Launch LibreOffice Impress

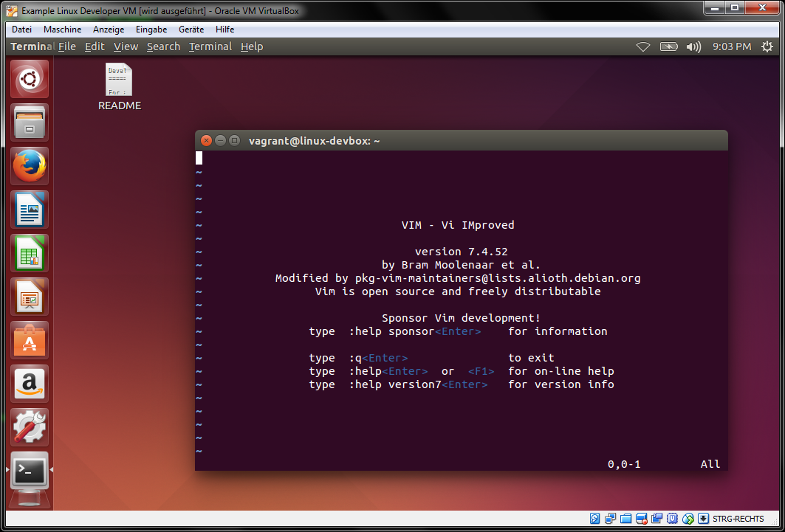[x=27, y=297]
